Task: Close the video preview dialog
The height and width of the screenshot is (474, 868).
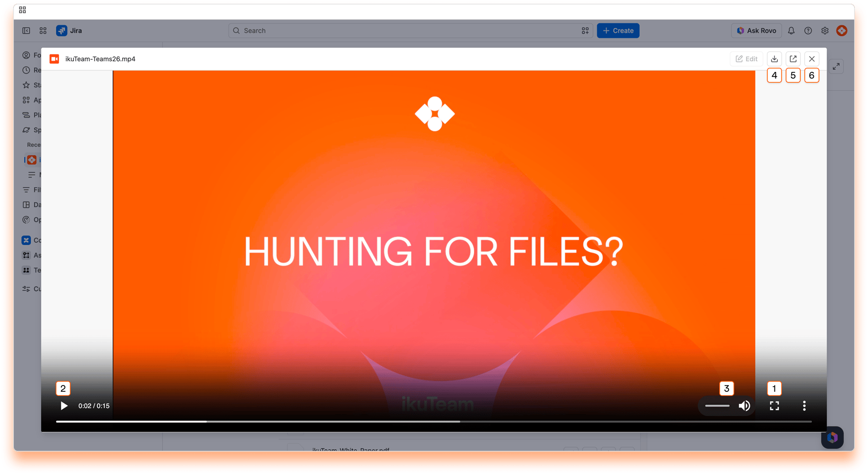Action: (x=812, y=59)
